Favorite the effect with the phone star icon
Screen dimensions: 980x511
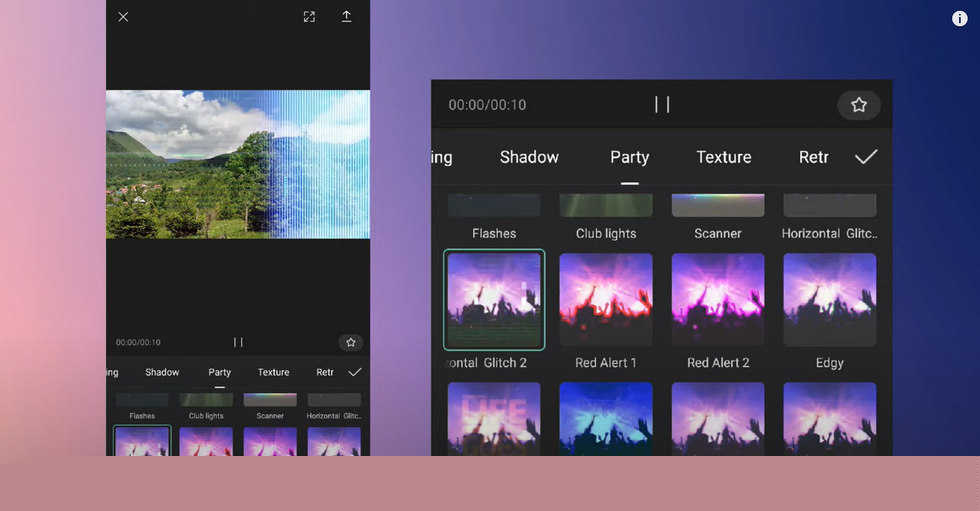351,342
